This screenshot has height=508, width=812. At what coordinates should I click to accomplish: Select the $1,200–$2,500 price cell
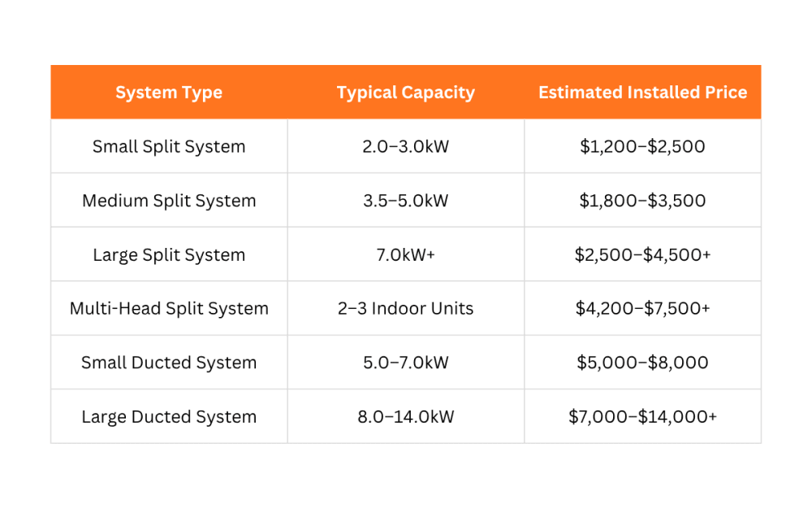642,146
